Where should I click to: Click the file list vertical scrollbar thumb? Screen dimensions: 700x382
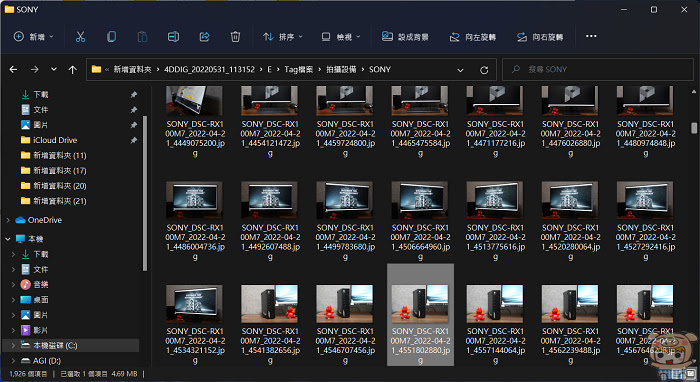tap(694, 128)
